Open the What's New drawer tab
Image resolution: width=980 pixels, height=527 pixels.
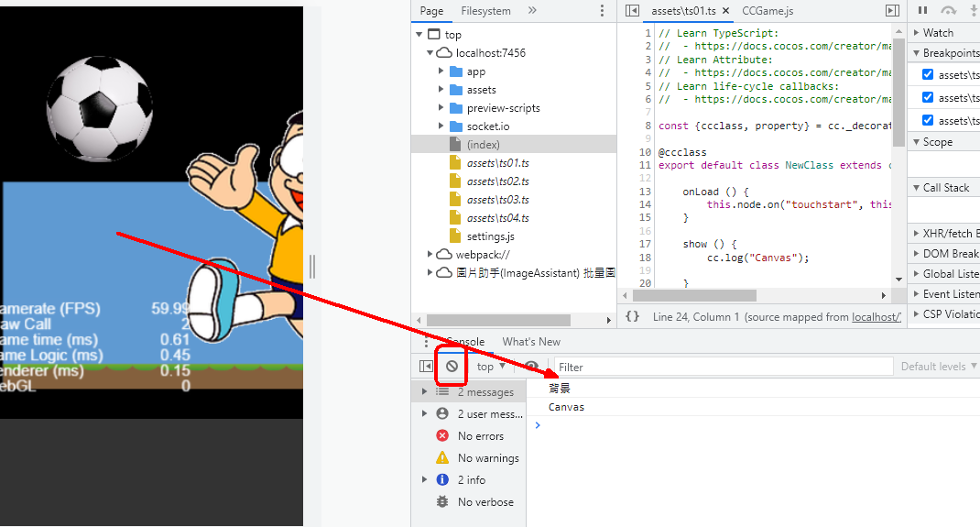click(x=531, y=342)
